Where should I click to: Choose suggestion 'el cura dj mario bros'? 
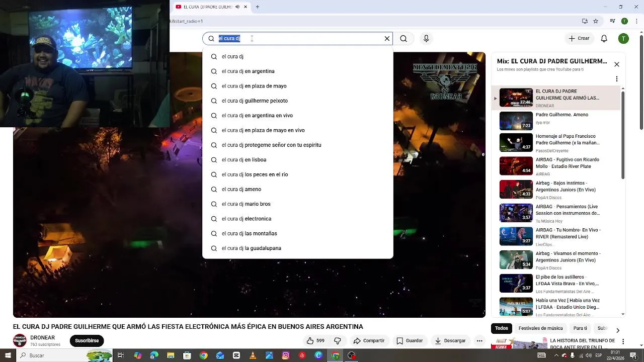(x=297, y=204)
